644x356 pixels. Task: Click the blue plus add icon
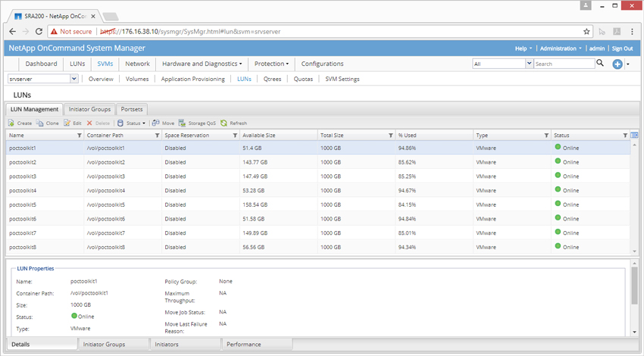click(617, 64)
